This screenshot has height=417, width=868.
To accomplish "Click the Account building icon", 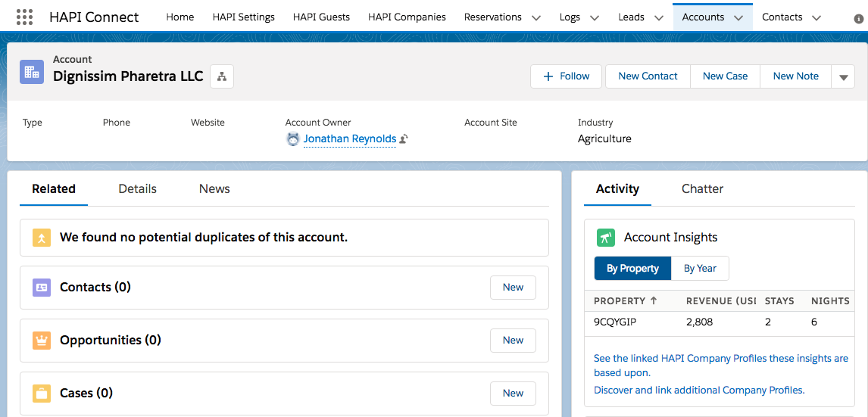I will point(32,72).
